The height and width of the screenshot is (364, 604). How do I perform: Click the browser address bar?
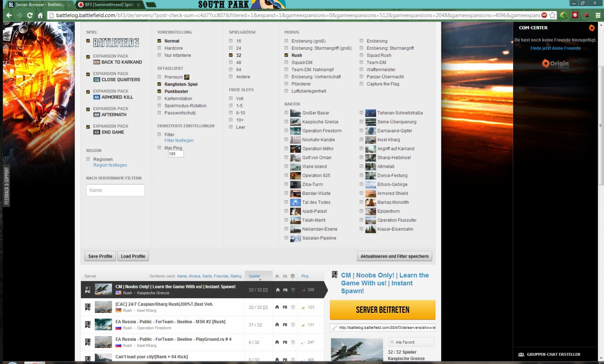tap(297, 15)
